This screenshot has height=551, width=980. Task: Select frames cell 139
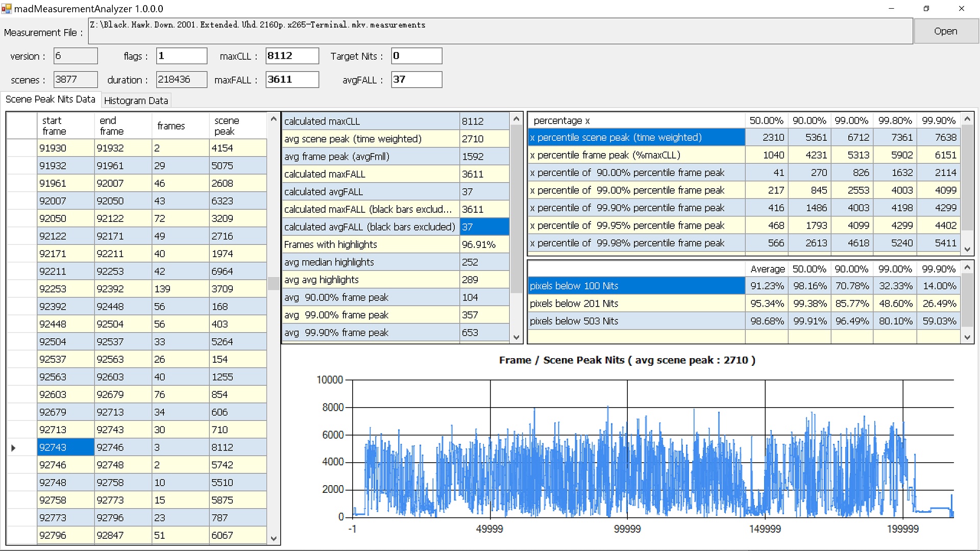coord(180,289)
